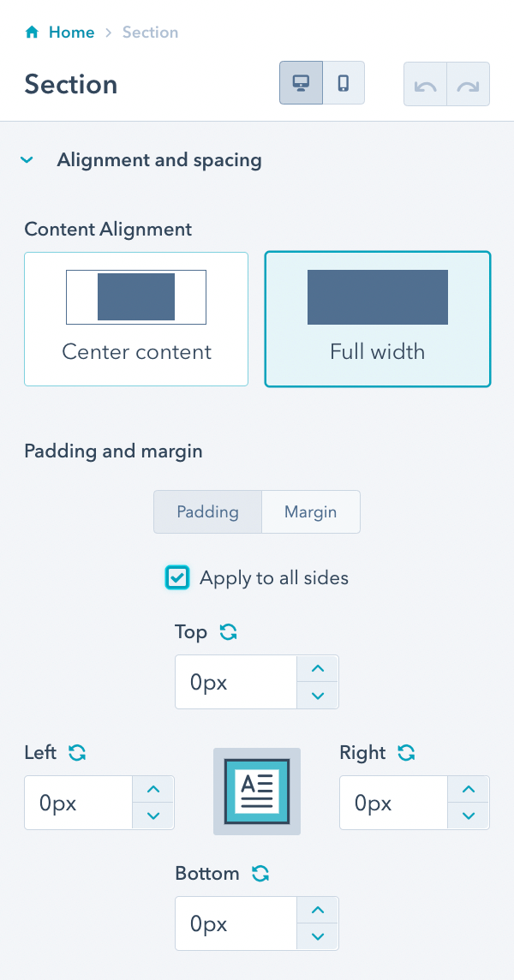This screenshot has width=514, height=980.
Task: Uncheck the Apply to all sides checkbox
Action: coord(177,577)
